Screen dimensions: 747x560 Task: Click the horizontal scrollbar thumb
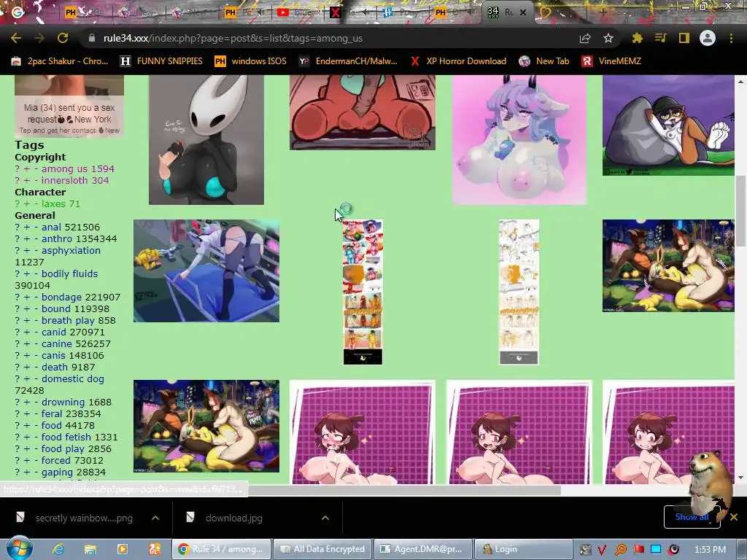(x=405, y=489)
